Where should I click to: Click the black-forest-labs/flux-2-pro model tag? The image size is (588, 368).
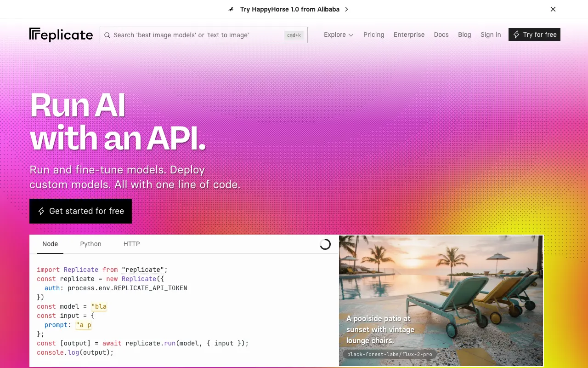click(390, 355)
